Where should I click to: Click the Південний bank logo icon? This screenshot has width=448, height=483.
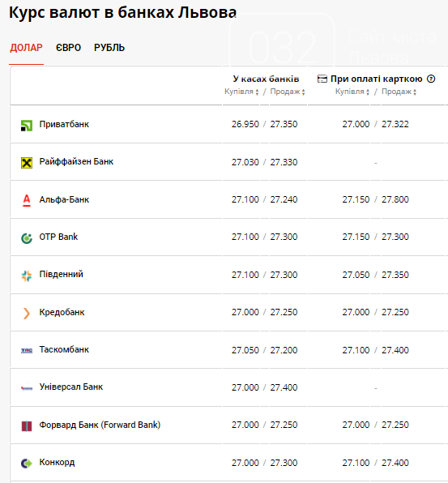pyautogui.click(x=27, y=276)
